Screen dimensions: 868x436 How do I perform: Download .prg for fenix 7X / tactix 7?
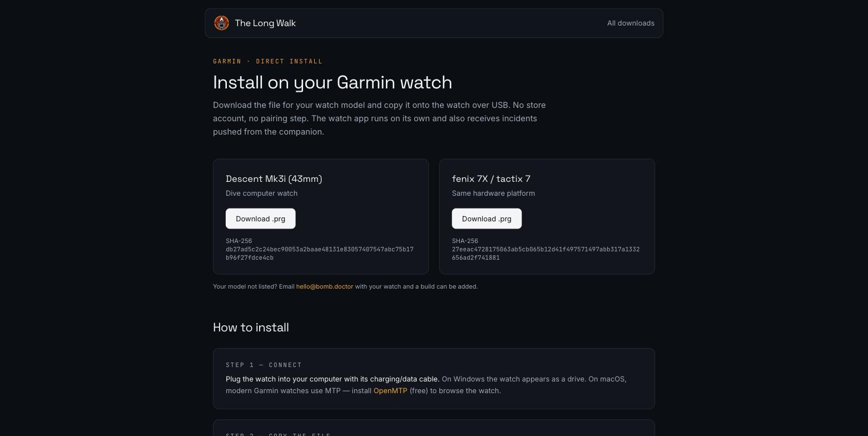[487, 219]
